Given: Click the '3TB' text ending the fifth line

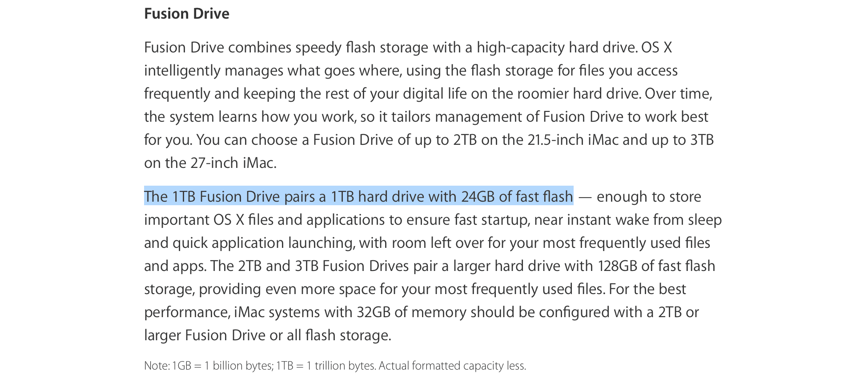Looking at the screenshot, I should coord(702,140).
